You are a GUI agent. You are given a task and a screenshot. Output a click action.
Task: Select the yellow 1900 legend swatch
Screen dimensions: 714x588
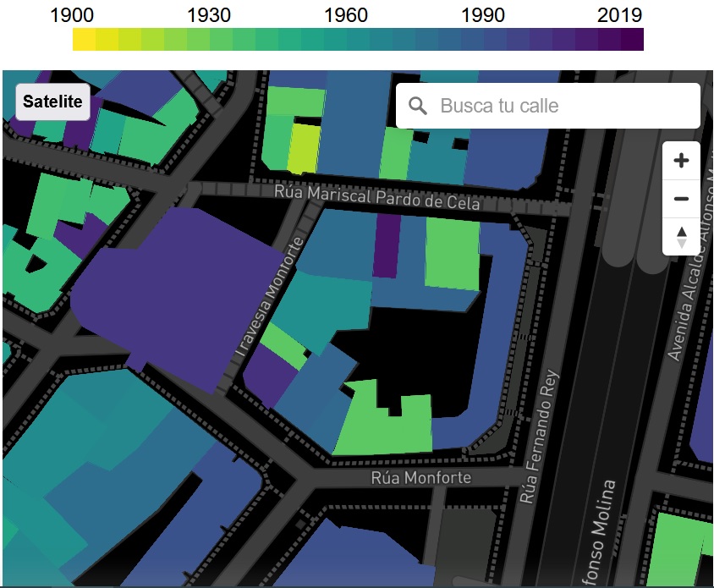[84, 40]
